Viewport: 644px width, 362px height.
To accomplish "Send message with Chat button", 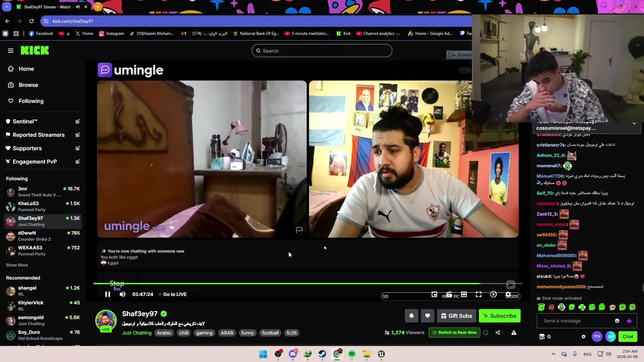I will click(x=627, y=336).
